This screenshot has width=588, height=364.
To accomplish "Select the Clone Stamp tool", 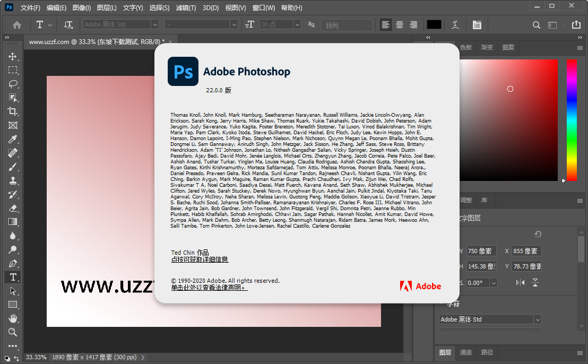I will [13, 181].
